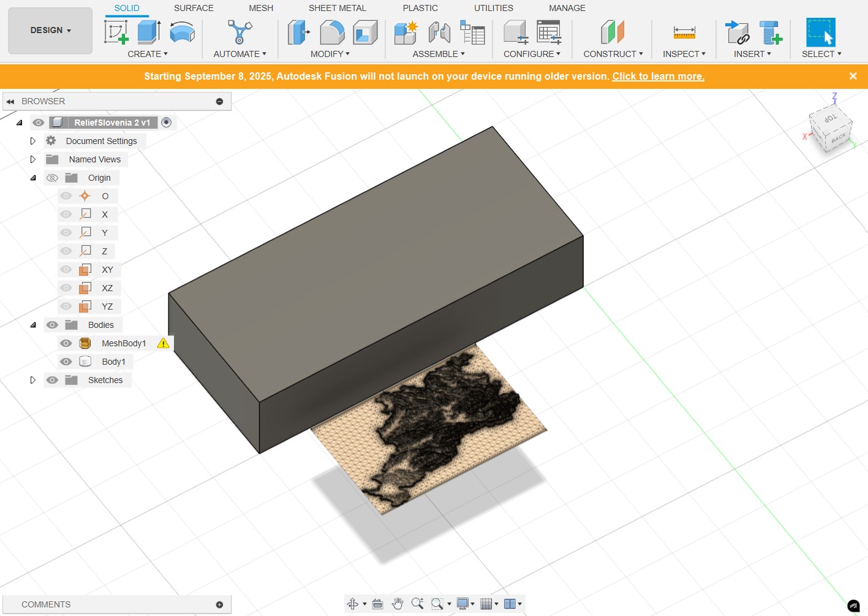Click the Zoom Window icon
868x616 pixels.
[x=437, y=604]
